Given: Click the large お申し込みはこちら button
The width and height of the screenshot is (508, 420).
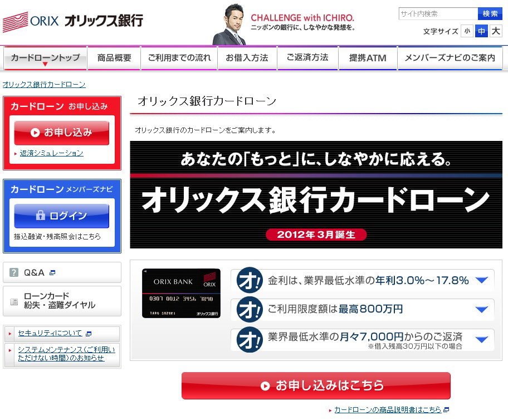Looking at the screenshot, I should click(316, 385).
